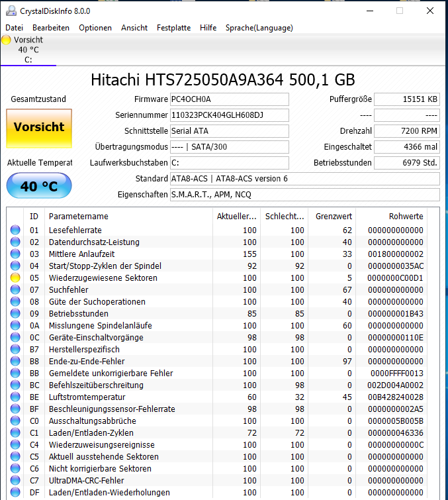This screenshot has width=448, height=500.
Task: Select status dot for Nicht korrigierbare Sektoren
Action: tap(15, 468)
